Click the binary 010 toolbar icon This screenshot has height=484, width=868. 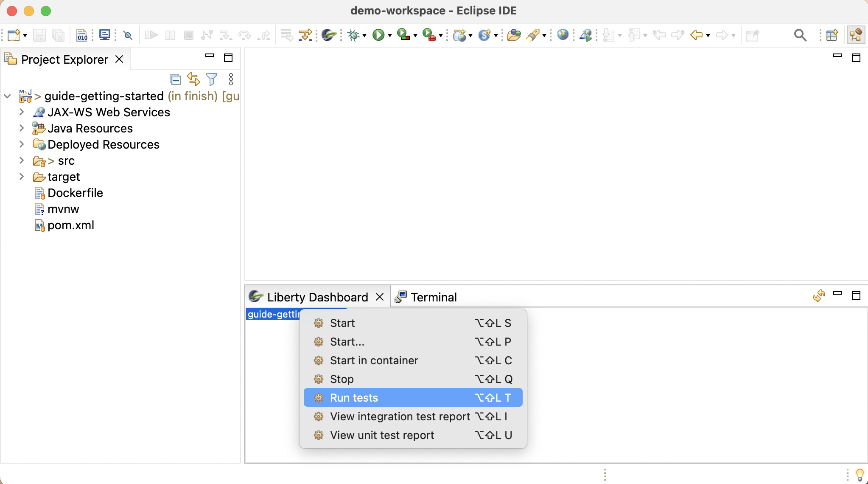(x=82, y=35)
